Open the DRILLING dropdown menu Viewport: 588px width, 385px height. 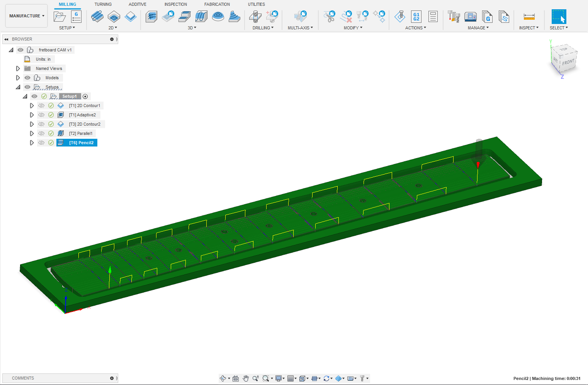[x=263, y=28]
